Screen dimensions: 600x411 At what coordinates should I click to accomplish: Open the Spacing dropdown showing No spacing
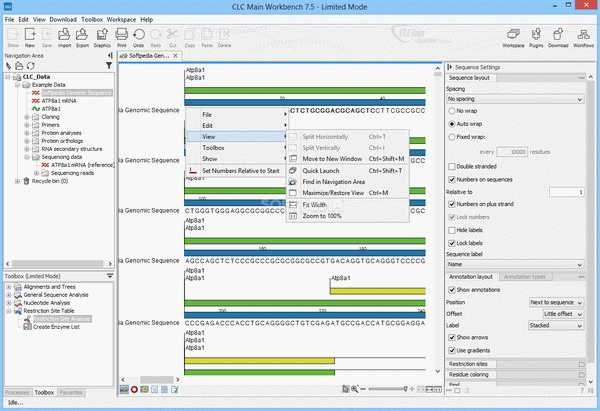515,99
